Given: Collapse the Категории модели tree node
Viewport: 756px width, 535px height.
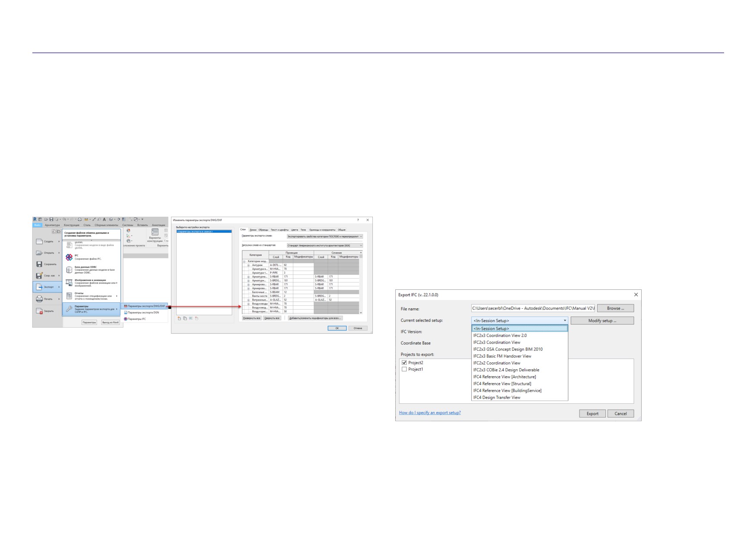Looking at the screenshot, I should (244, 261).
